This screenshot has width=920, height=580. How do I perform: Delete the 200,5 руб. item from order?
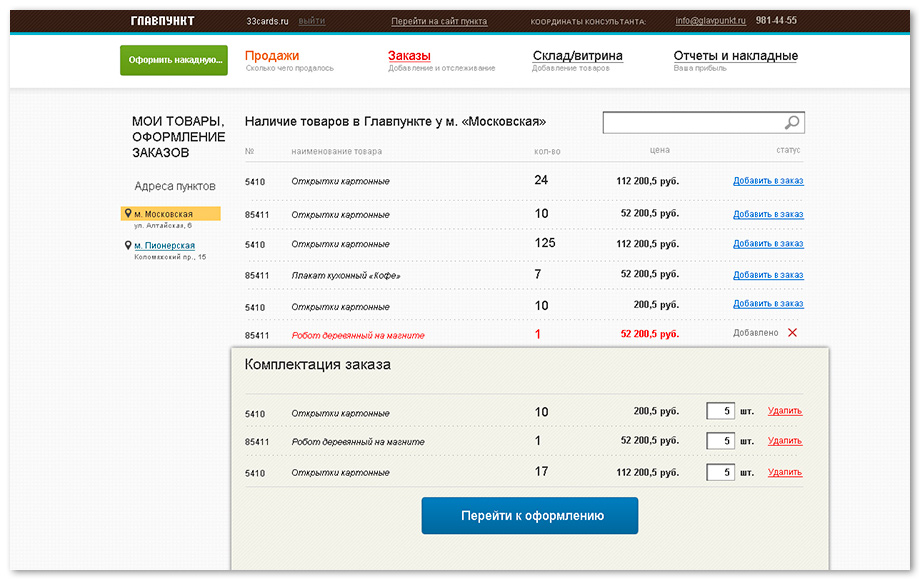point(784,411)
